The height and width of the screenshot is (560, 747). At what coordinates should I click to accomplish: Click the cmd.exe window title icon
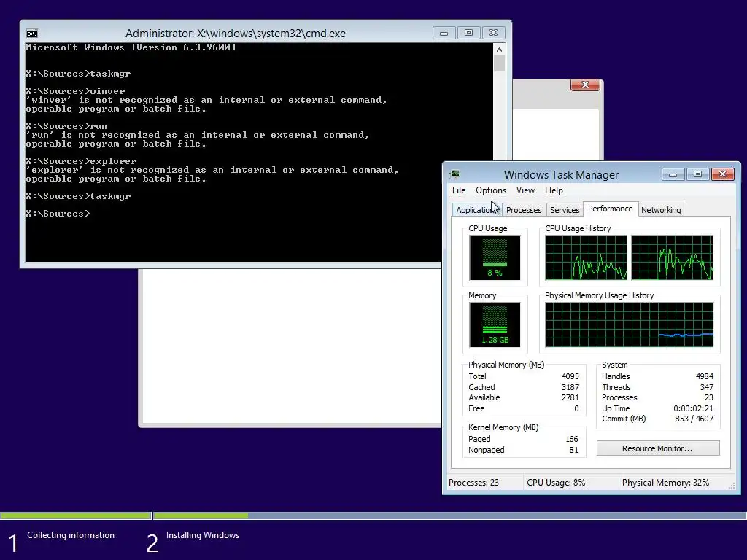tap(32, 34)
